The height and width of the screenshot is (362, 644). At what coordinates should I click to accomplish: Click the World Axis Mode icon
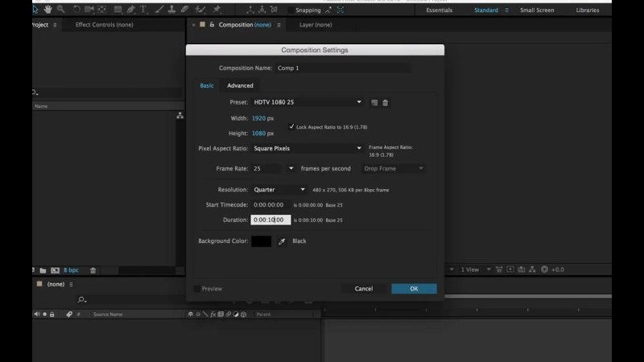pos(262,10)
